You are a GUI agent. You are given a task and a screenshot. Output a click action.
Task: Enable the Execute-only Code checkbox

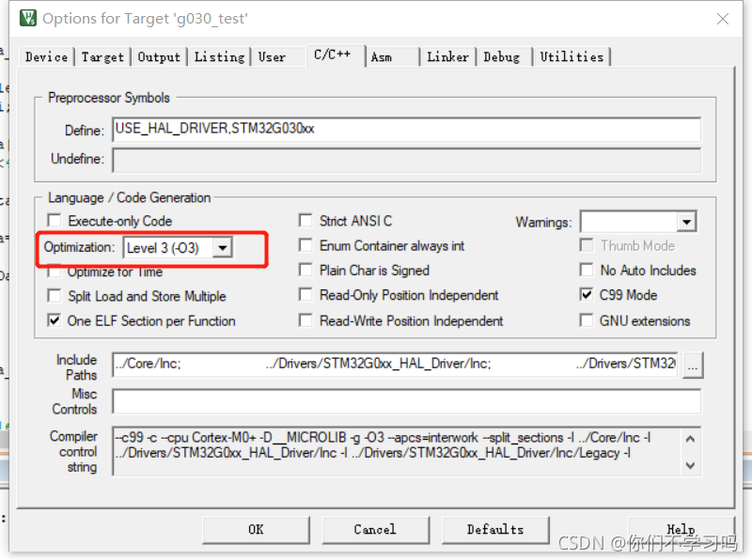click(x=55, y=221)
